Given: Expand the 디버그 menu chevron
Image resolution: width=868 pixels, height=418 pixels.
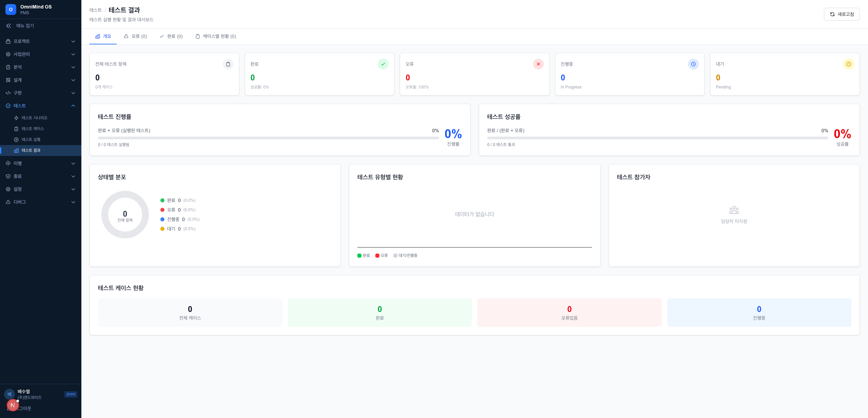Looking at the screenshot, I should point(73,202).
